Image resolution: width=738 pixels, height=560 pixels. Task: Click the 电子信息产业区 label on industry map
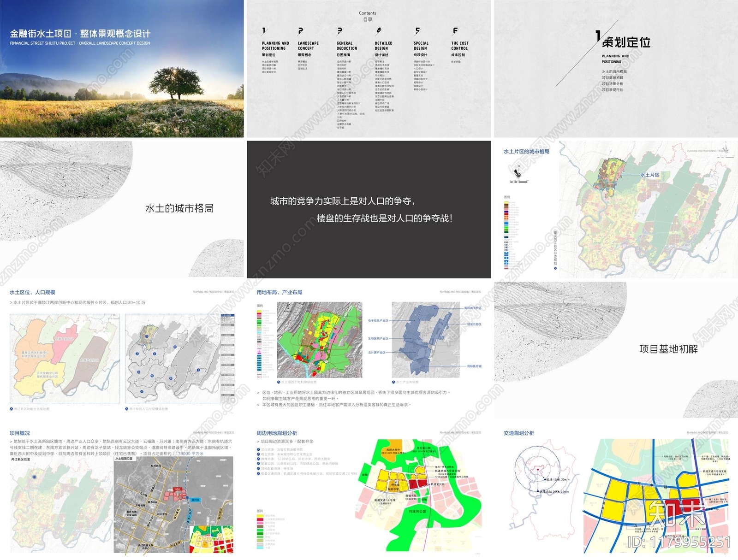click(378, 320)
